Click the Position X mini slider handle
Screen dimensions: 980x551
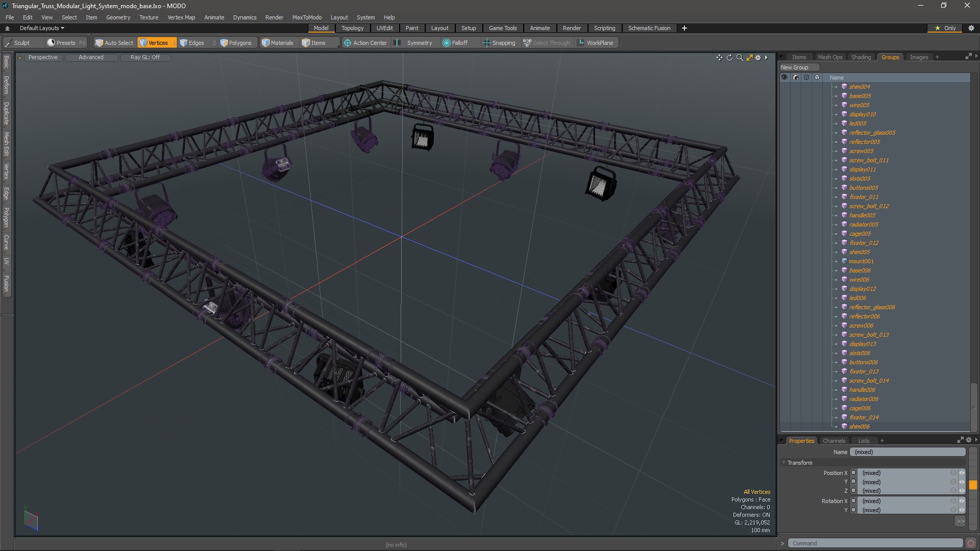click(962, 473)
